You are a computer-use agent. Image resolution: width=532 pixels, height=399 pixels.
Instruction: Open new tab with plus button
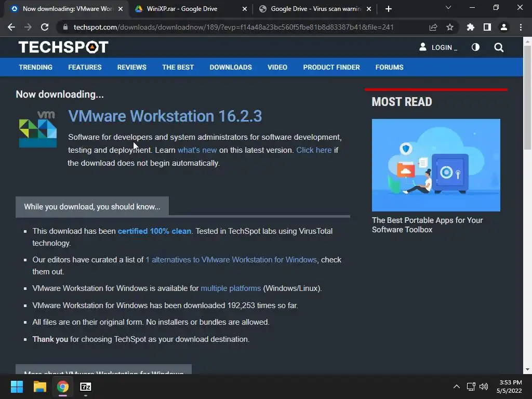pyautogui.click(x=389, y=9)
